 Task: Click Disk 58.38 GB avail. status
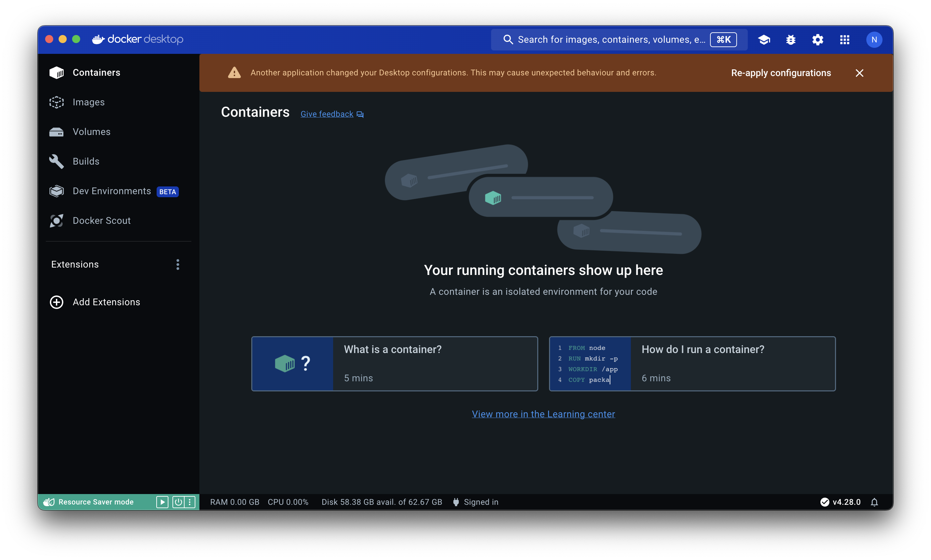382,502
